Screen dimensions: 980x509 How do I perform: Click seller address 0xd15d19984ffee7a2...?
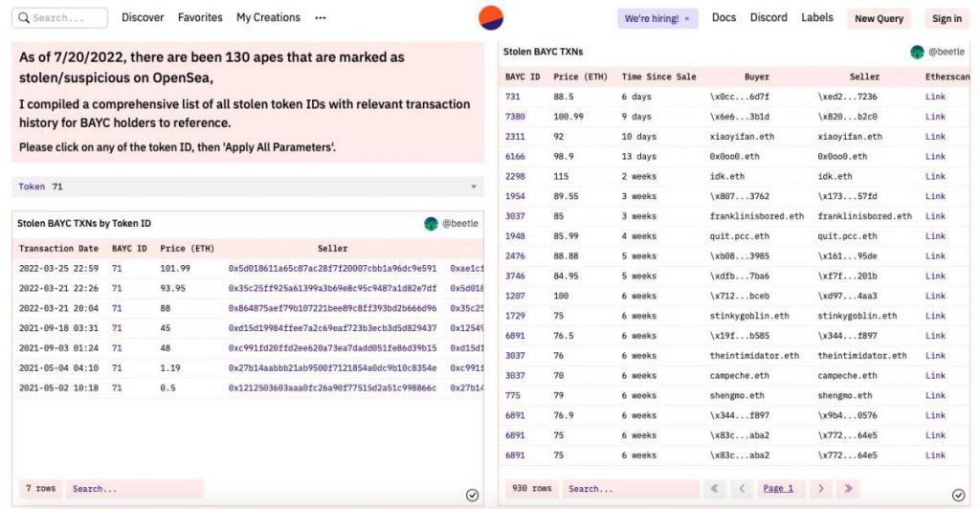pos(332,328)
